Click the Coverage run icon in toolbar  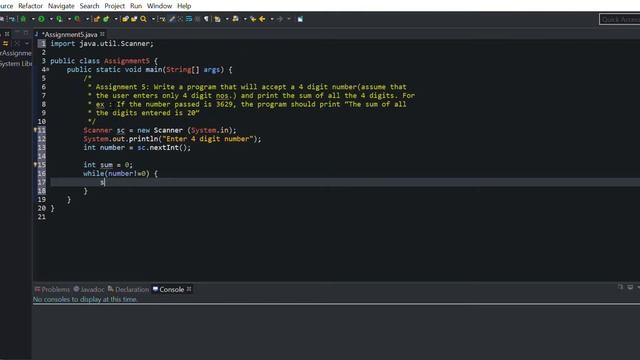coord(59,19)
